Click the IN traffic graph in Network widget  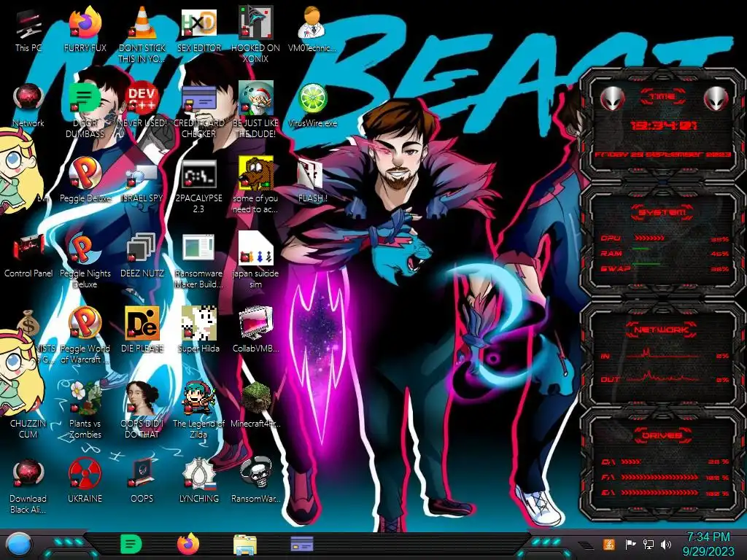663,354
